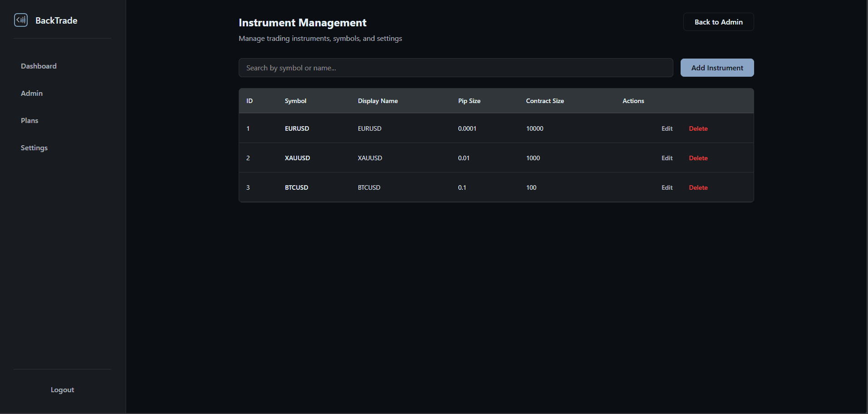
Task: Go to Admin in the sidebar
Action: coord(32,94)
